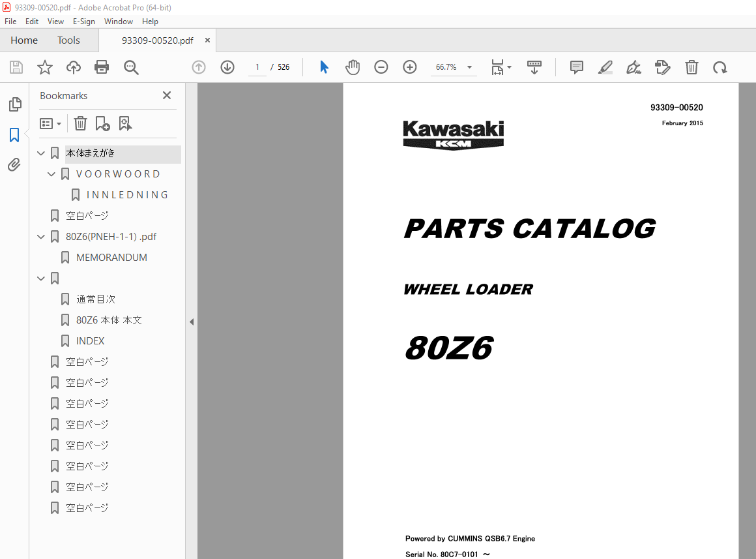Image resolution: width=756 pixels, height=559 pixels.
Task: Close the 93309-00520.pdf tab
Action: (207, 40)
